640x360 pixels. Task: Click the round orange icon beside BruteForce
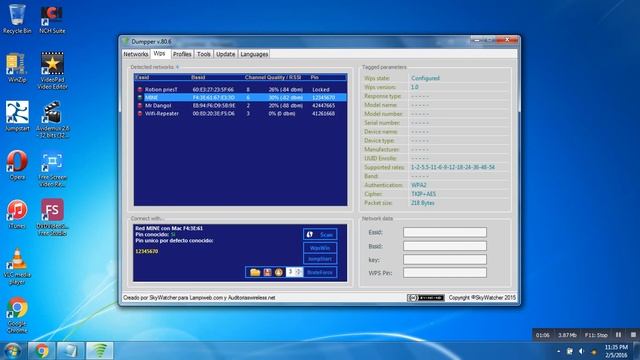point(279,272)
